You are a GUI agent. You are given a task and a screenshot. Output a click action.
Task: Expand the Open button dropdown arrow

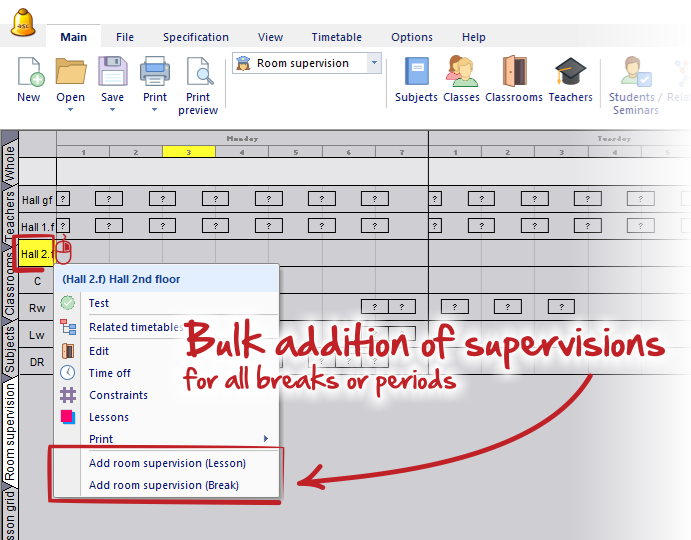pos(70,110)
